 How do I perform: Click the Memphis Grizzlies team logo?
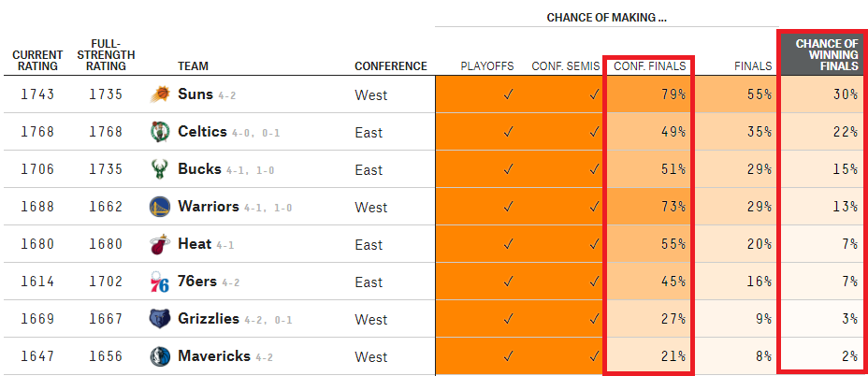[x=160, y=319]
